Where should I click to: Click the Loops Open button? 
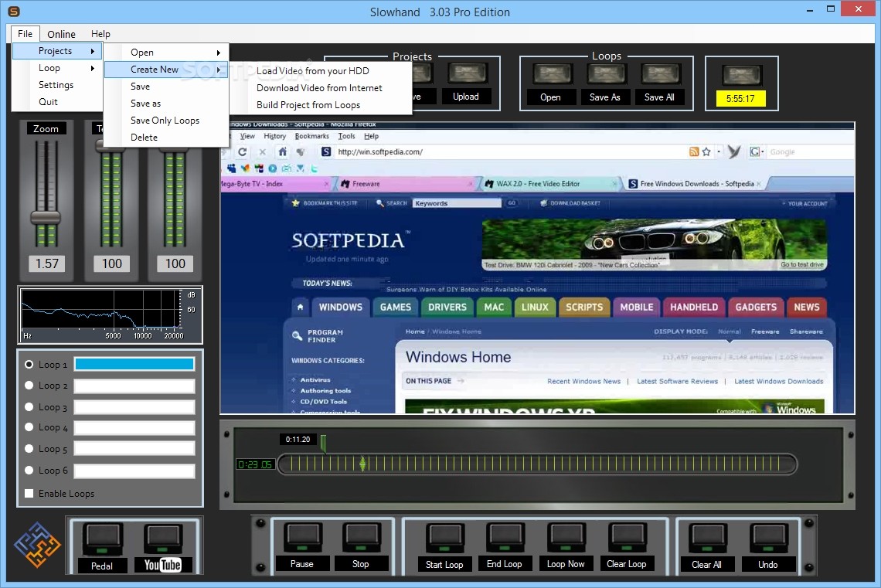point(551,75)
